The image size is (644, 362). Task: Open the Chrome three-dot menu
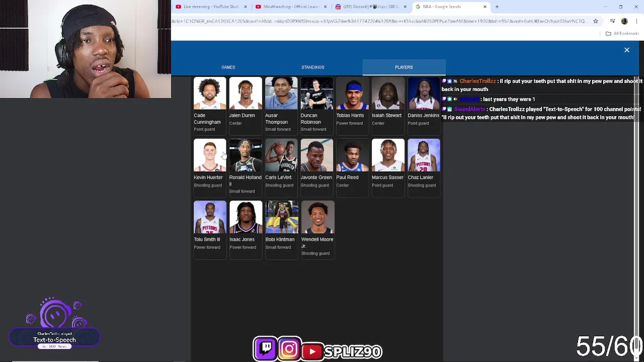click(x=637, y=21)
